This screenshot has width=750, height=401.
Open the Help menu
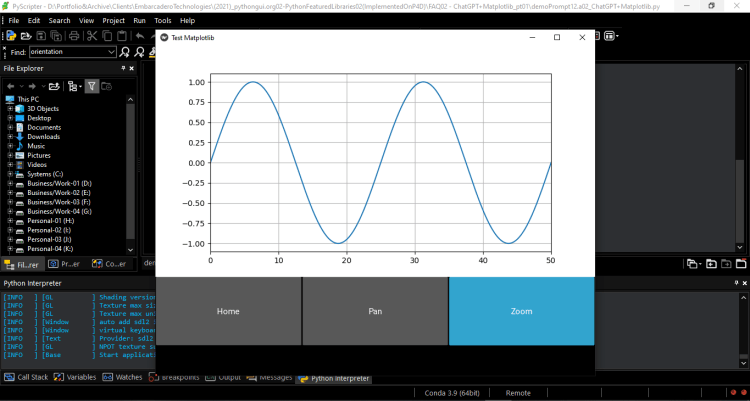tap(188, 21)
